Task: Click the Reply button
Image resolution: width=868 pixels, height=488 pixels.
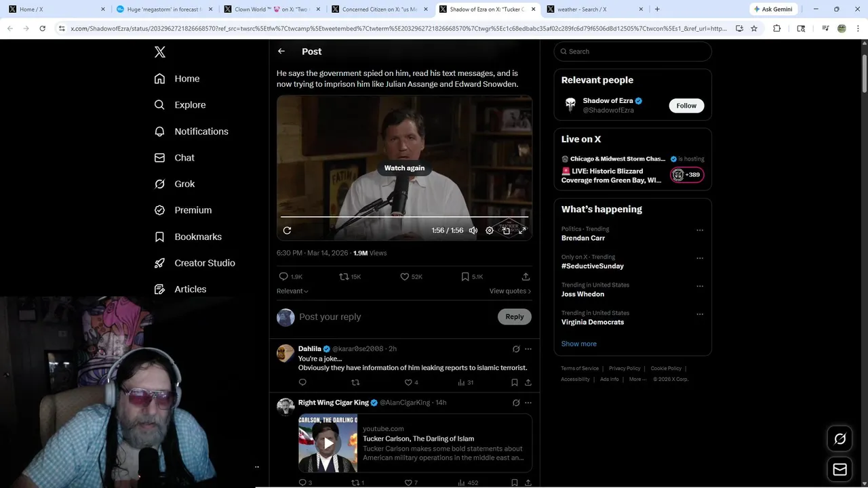Action: (x=515, y=317)
